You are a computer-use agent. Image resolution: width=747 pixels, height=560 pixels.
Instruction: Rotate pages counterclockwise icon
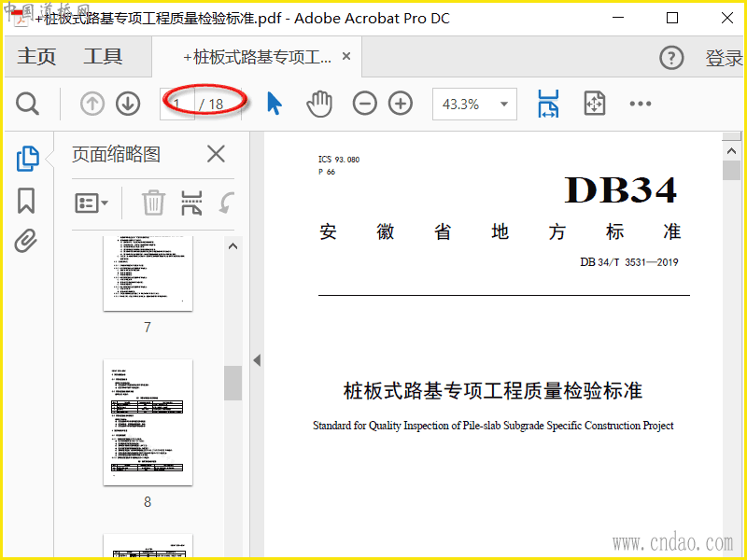227,203
